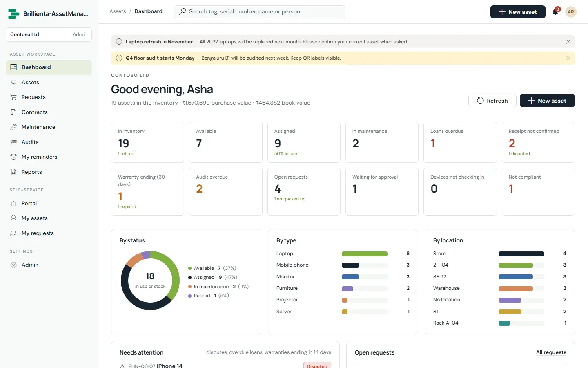Click the My assets person icon

point(13,218)
